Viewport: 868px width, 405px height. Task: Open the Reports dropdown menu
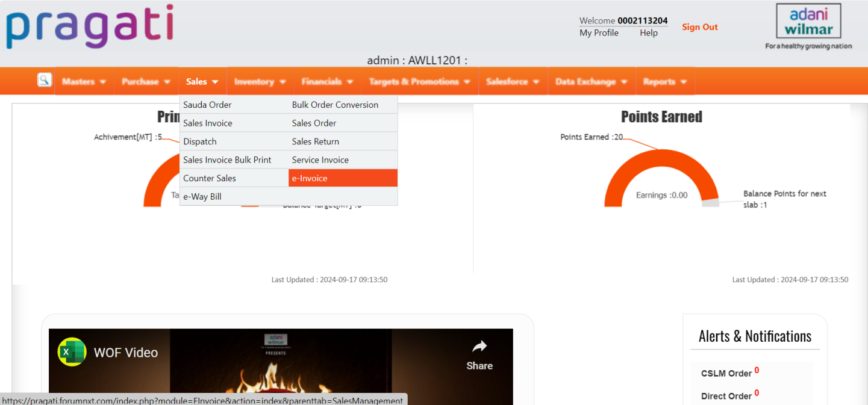tap(665, 81)
